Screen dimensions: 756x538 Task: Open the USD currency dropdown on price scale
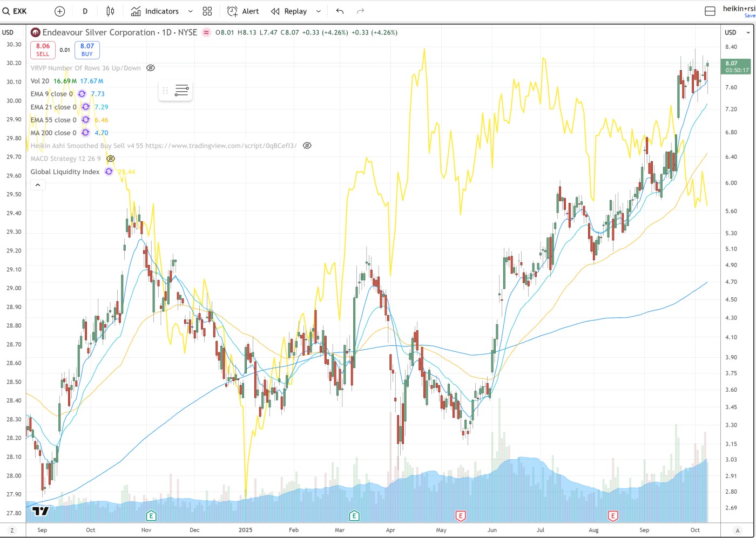coord(737,32)
